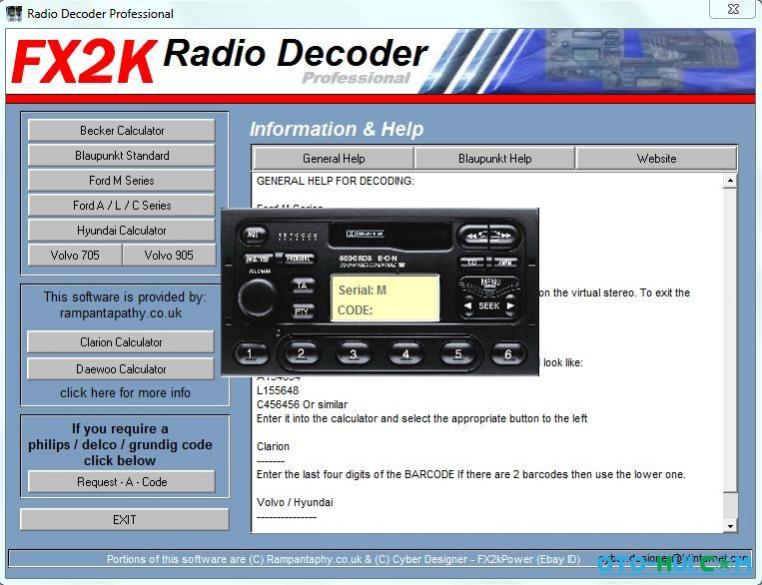
Task: Open the Becker Calculator
Action: tap(121, 131)
